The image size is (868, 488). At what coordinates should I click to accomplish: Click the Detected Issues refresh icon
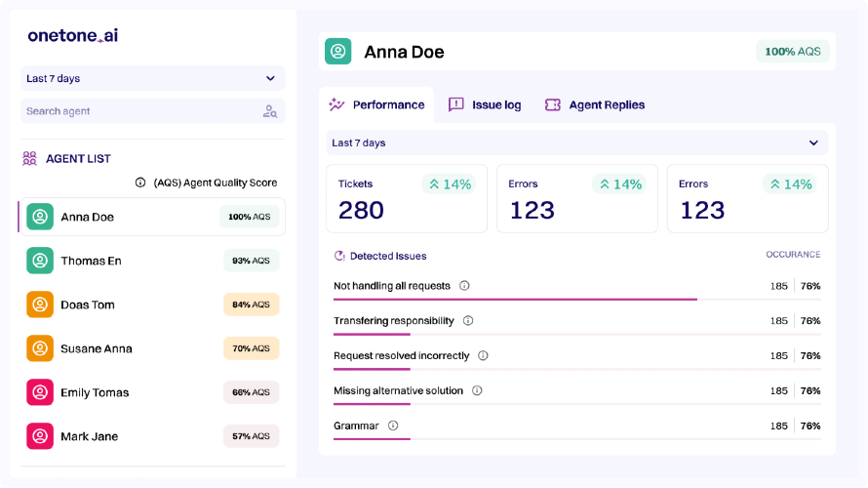tap(339, 256)
